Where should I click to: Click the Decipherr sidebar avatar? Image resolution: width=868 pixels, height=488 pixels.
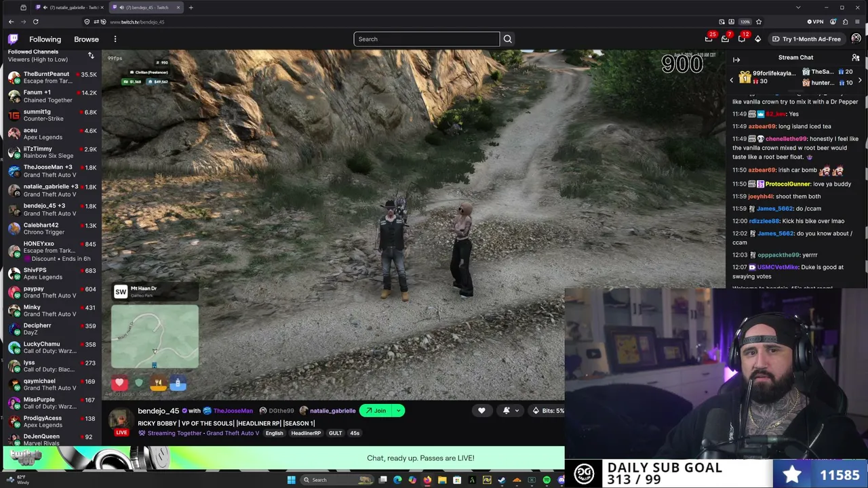point(14,329)
